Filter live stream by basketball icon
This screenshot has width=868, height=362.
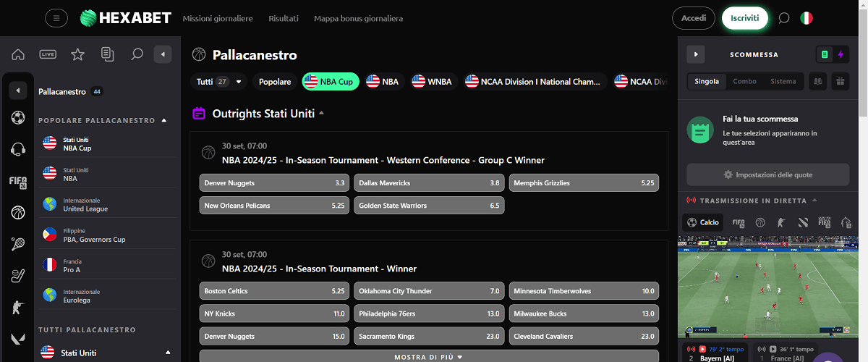(760, 222)
